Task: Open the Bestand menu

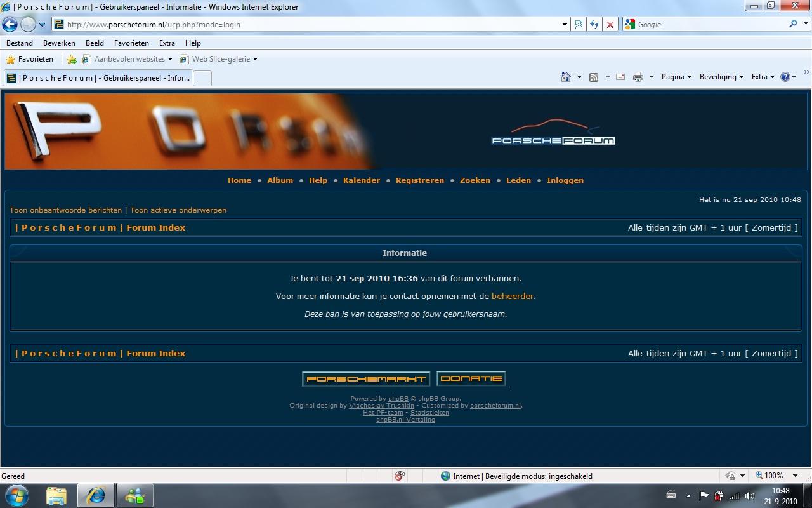Action: tap(20, 43)
